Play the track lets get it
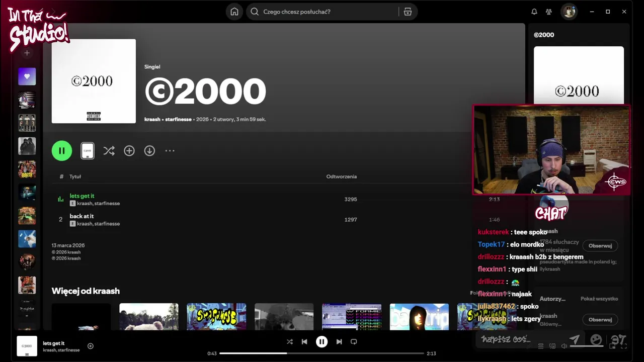 (82, 196)
